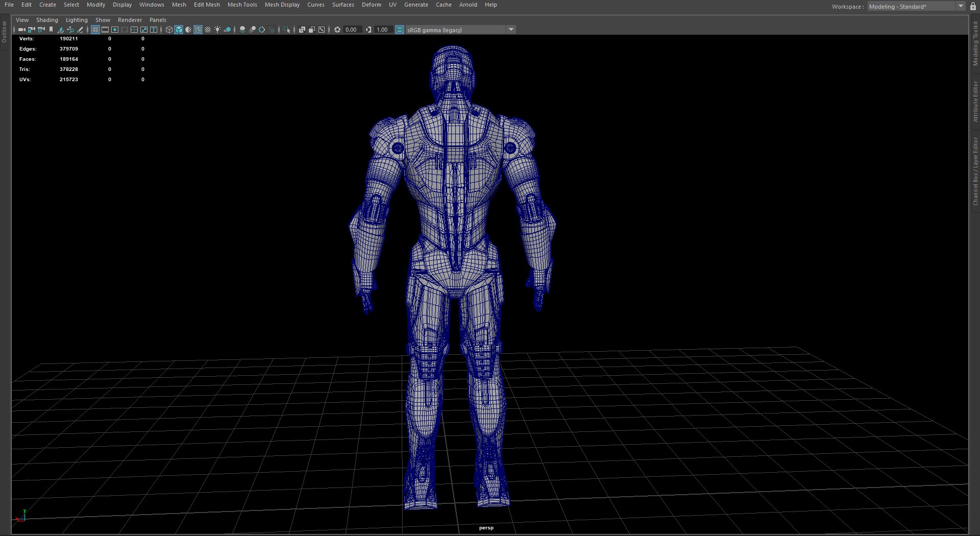
Task: Click the Exposure reset icon
Action: pos(337,30)
